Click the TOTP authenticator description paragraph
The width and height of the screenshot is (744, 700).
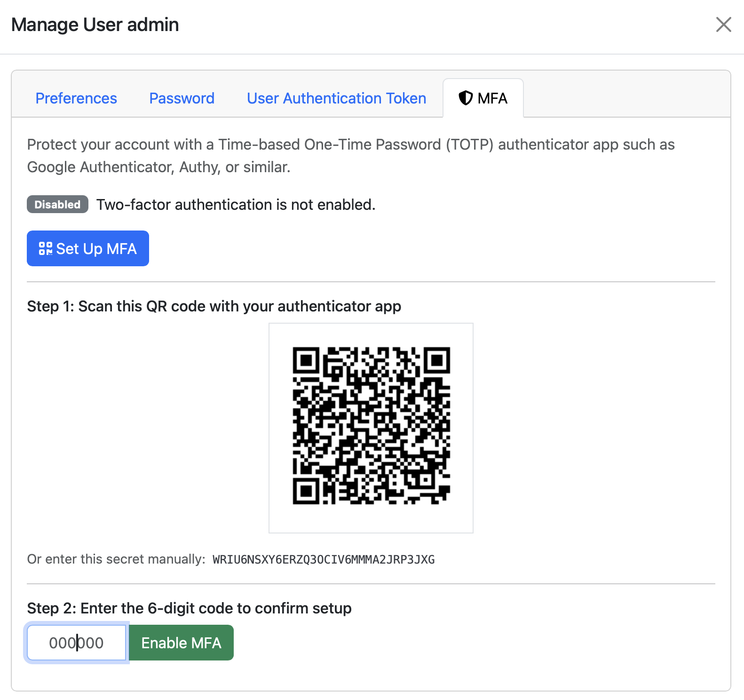pyautogui.click(x=350, y=155)
